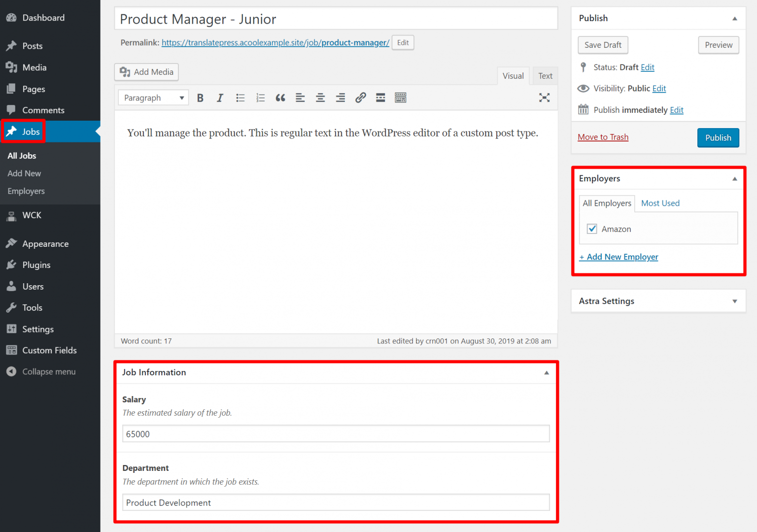
Task: Insert a numbered list
Action: pos(260,98)
